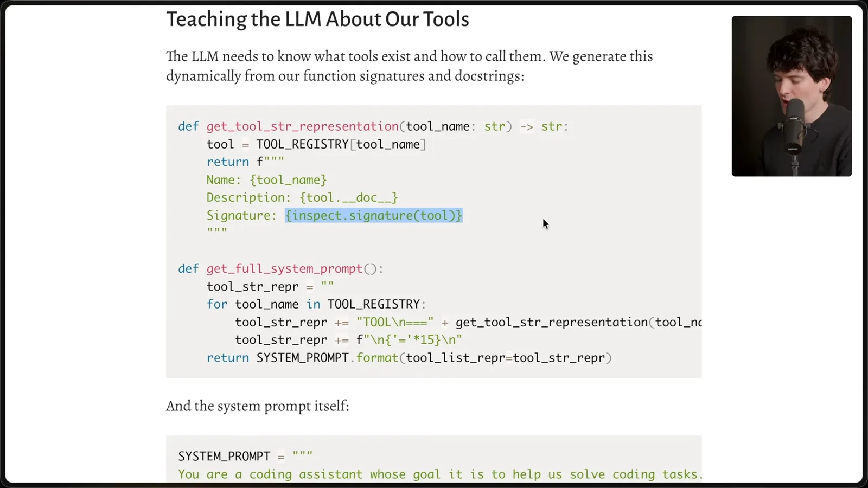Click the function name get_tool_str_representation definition
The width and height of the screenshot is (868, 488).
[302, 126]
